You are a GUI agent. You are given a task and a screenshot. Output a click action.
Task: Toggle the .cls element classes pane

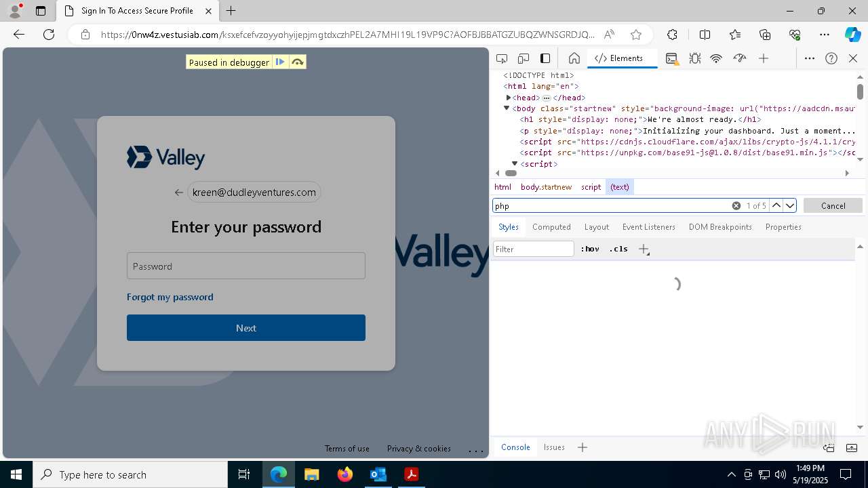click(618, 249)
